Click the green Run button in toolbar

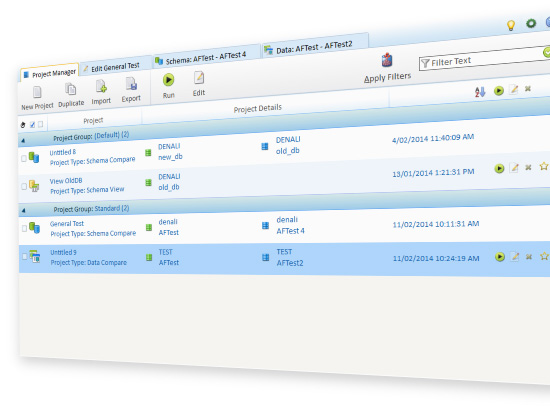click(168, 80)
